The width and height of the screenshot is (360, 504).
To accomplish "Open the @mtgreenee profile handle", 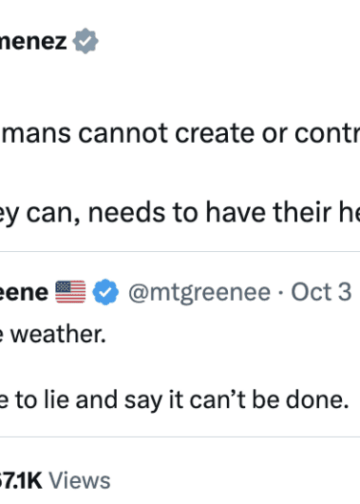I will [x=199, y=292].
